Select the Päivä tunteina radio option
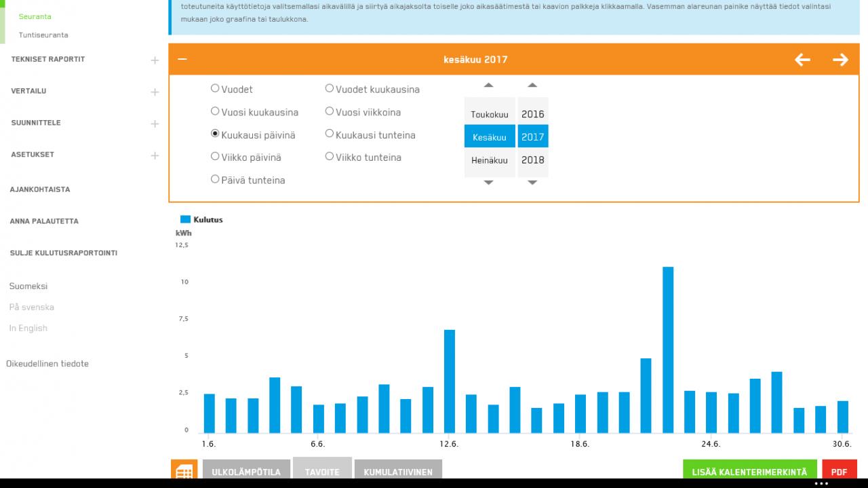The width and height of the screenshot is (868, 488). pyautogui.click(x=215, y=180)
